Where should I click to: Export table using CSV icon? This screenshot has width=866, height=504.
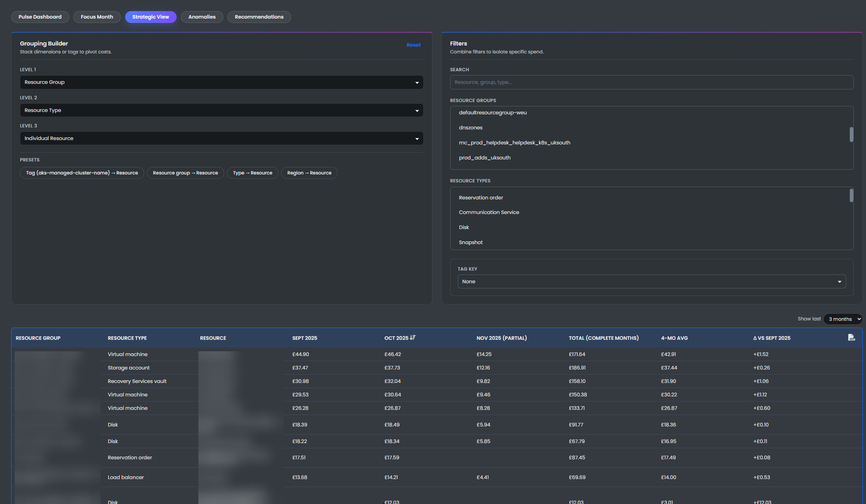(x=851, y=337)
